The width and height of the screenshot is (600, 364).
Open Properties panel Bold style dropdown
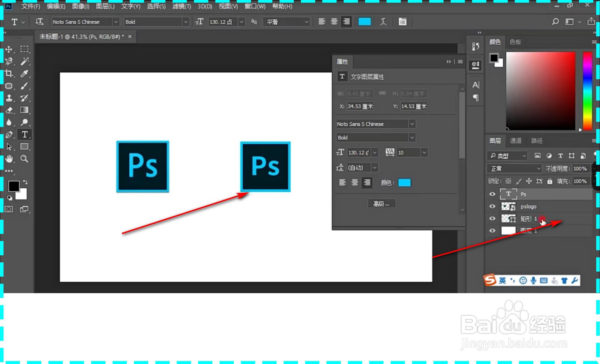tap(412, 138)
